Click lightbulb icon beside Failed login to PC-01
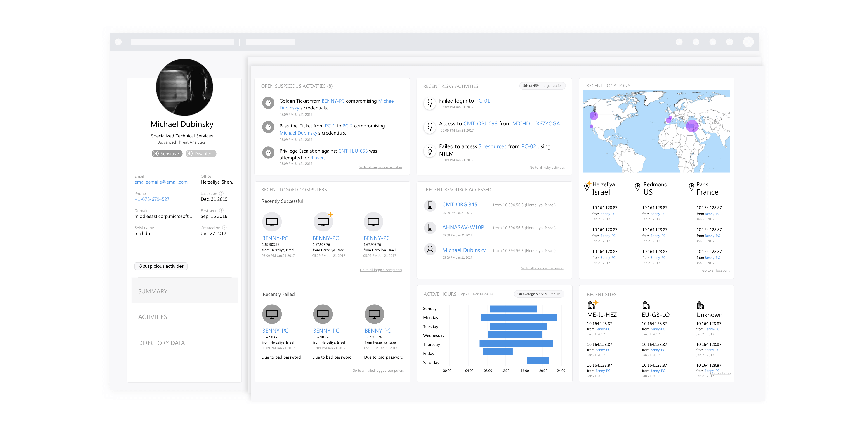This screenshot has height=425, width=868. pyautogui.click(x=430, y=103)
